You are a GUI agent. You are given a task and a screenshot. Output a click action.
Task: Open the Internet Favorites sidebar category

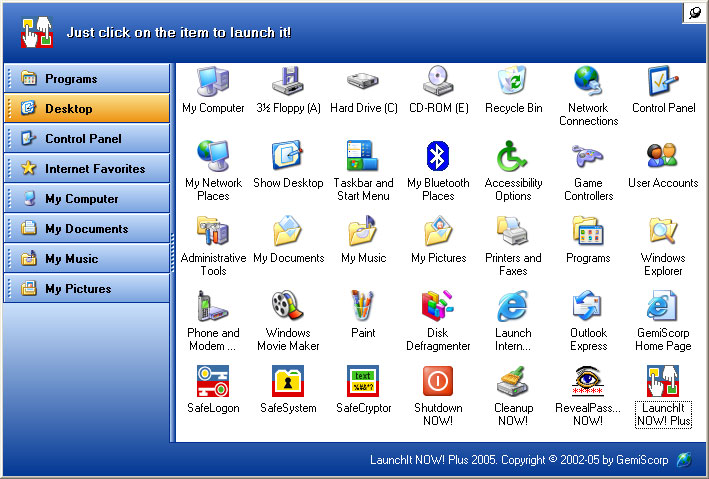point(87,169)
